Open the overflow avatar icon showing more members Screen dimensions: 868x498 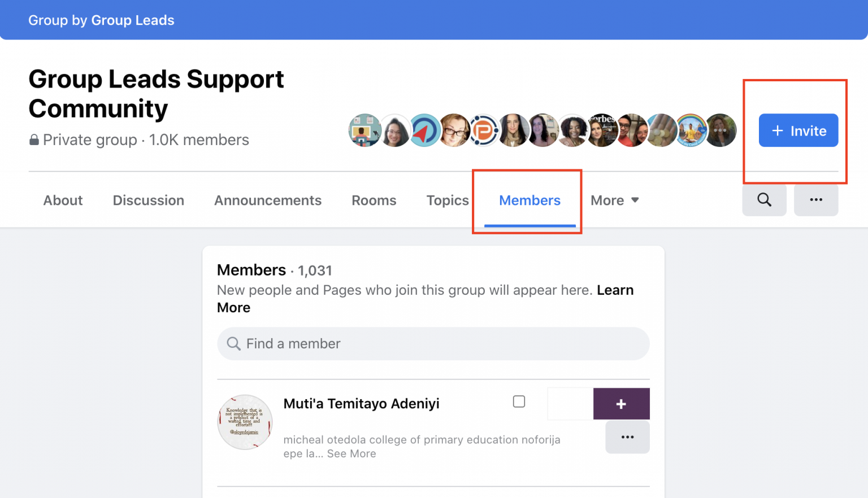[x=721, y=130]
